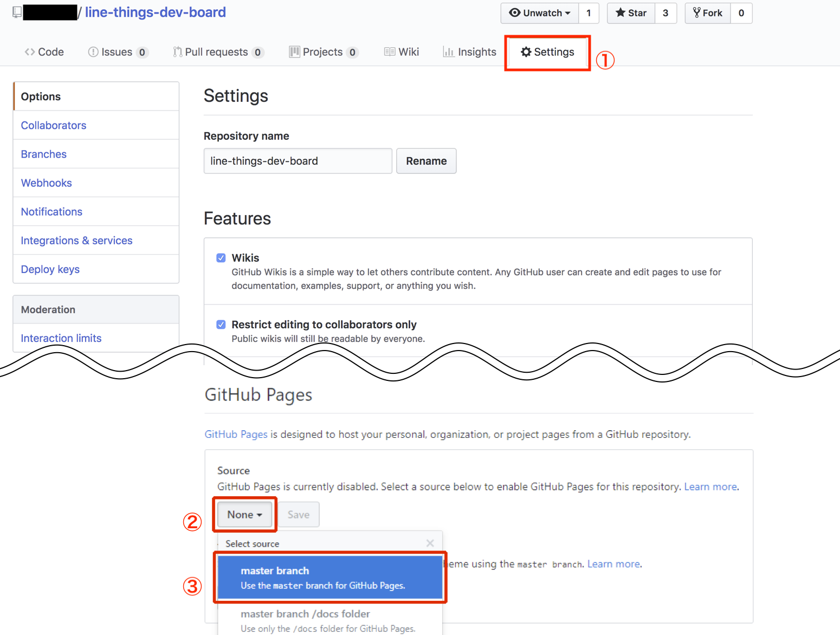
Task: Click Learn more after Source description
Action: (x=710, y=487)
